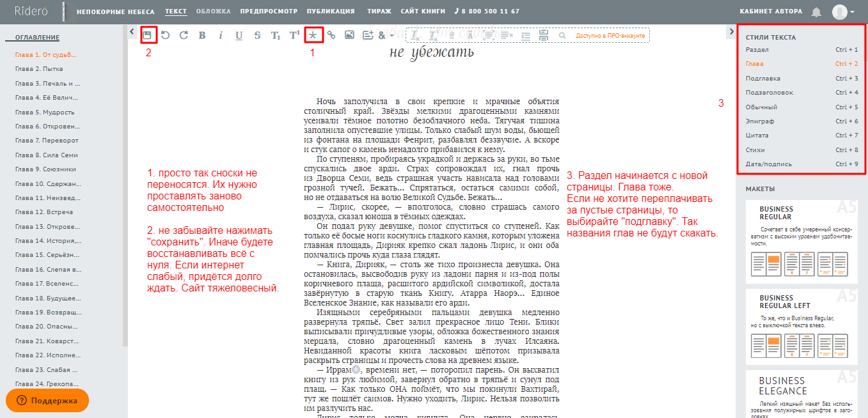Viewport: 868px width, 418px height.
Task: Insert an image into the text
Action: [x=349, y=35]
